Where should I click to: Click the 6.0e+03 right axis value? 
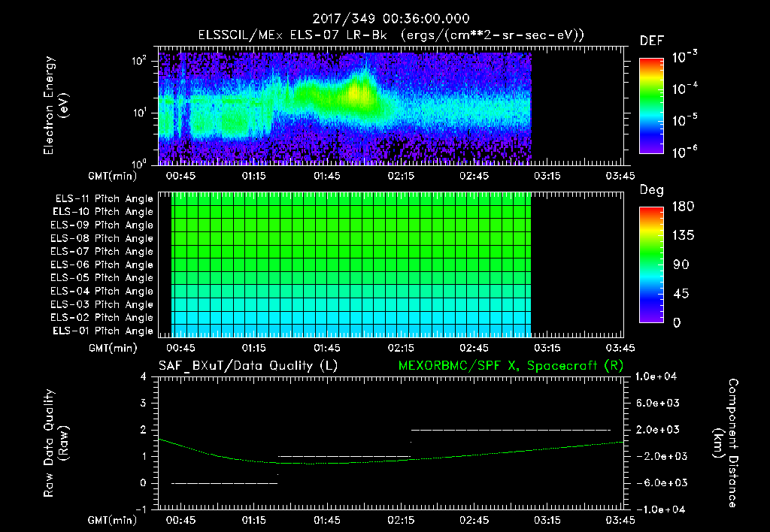[x=657, y=403]
